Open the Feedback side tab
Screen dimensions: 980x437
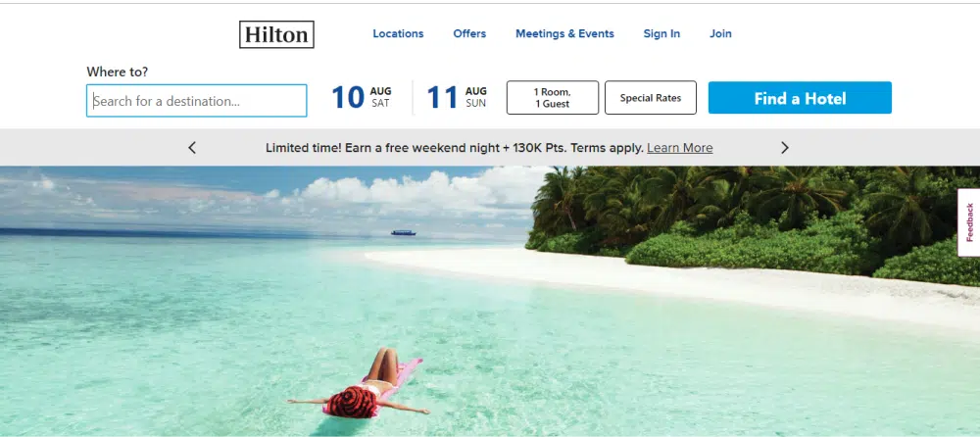(x=969, y=222)
